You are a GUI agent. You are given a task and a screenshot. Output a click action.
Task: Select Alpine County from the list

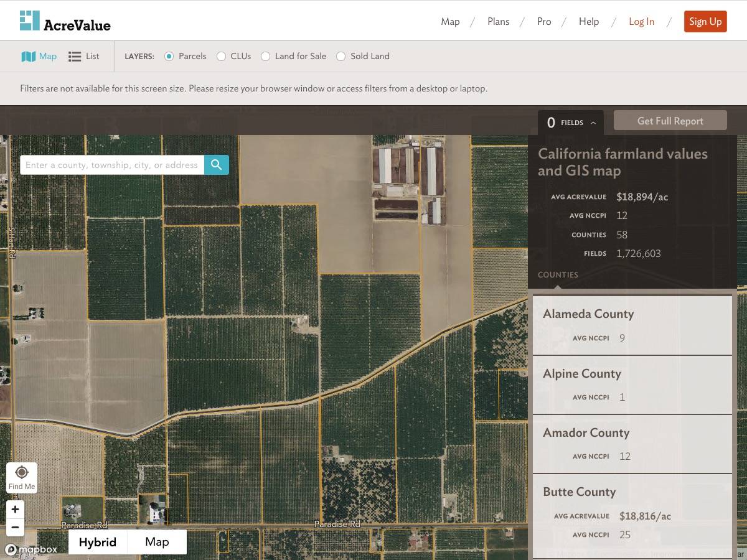tap(632, 385)
